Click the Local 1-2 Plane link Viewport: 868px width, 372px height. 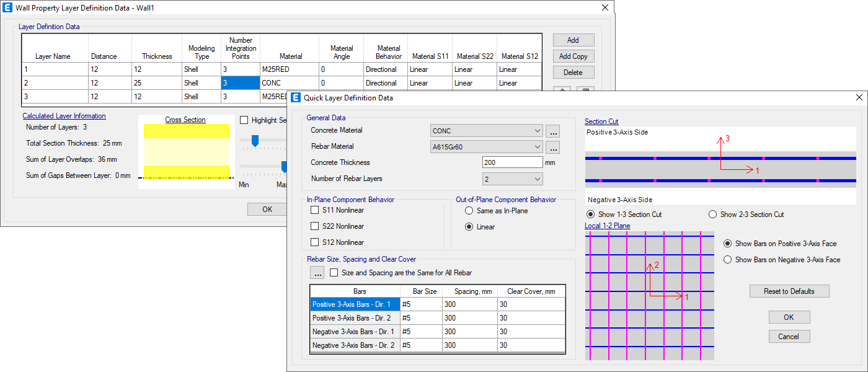pyautogui.click(x=608, y=226)
